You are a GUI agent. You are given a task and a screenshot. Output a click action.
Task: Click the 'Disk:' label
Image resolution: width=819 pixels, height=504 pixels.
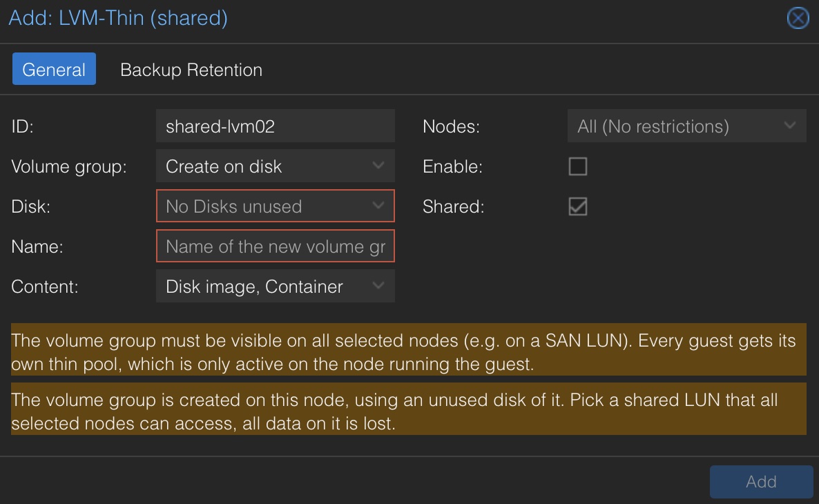point(31,207)
